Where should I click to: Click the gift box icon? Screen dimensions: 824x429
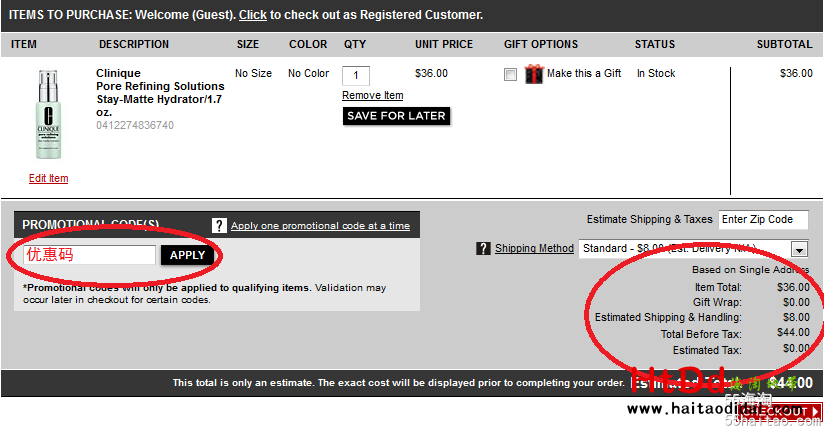pos(534,74)
